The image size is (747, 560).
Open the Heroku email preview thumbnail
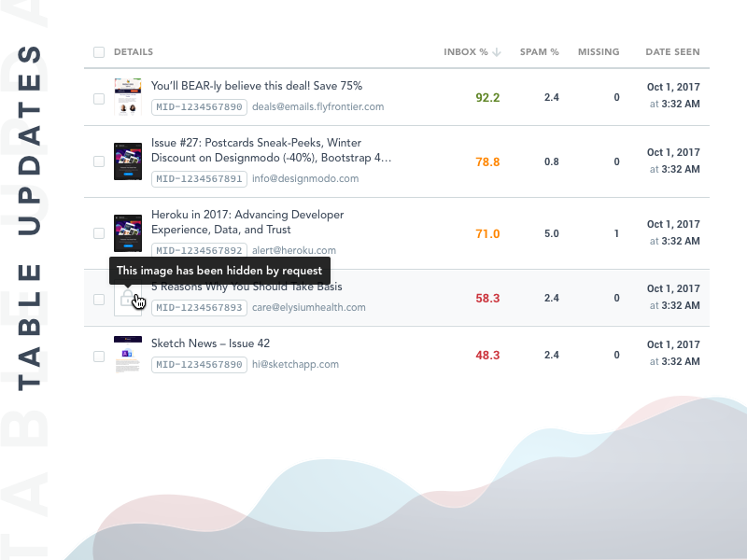click(128, 232)
